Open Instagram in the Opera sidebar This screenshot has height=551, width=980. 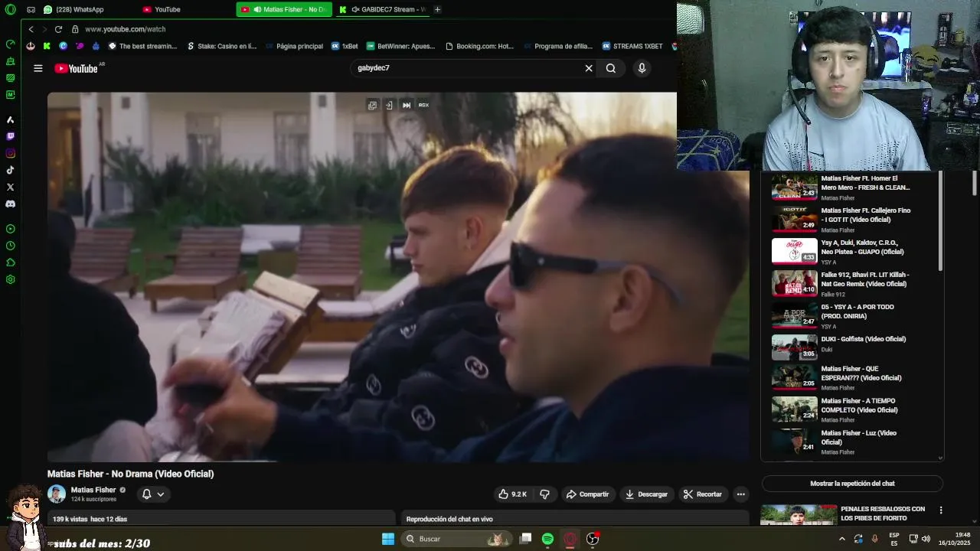[x=10, y=153]
